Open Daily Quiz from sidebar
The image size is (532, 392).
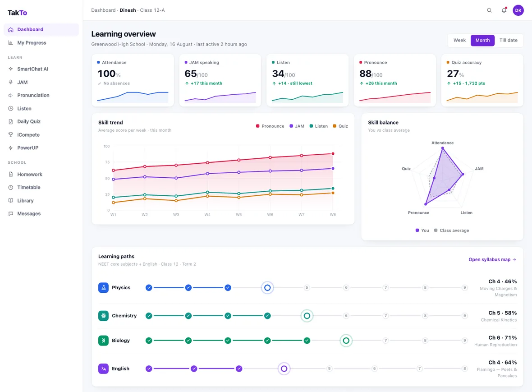(41, 121)
